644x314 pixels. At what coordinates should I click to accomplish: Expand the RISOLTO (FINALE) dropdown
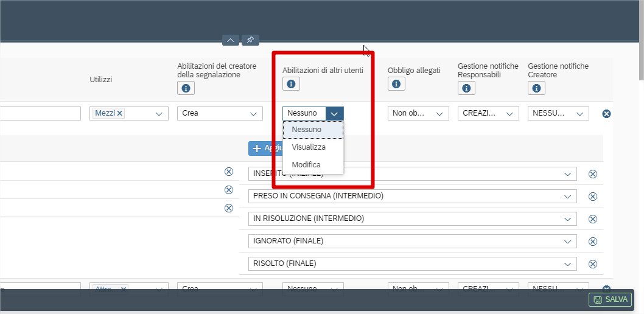pyautogui.click(x=567, y=263)
